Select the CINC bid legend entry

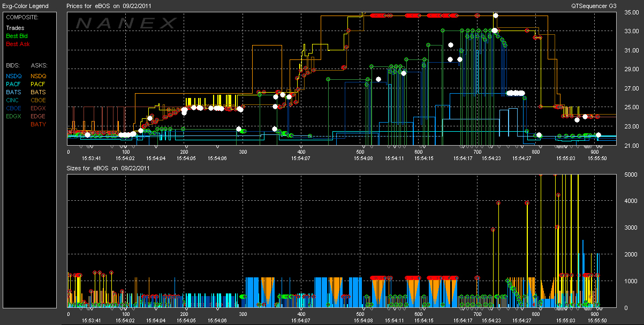[13, 100]
